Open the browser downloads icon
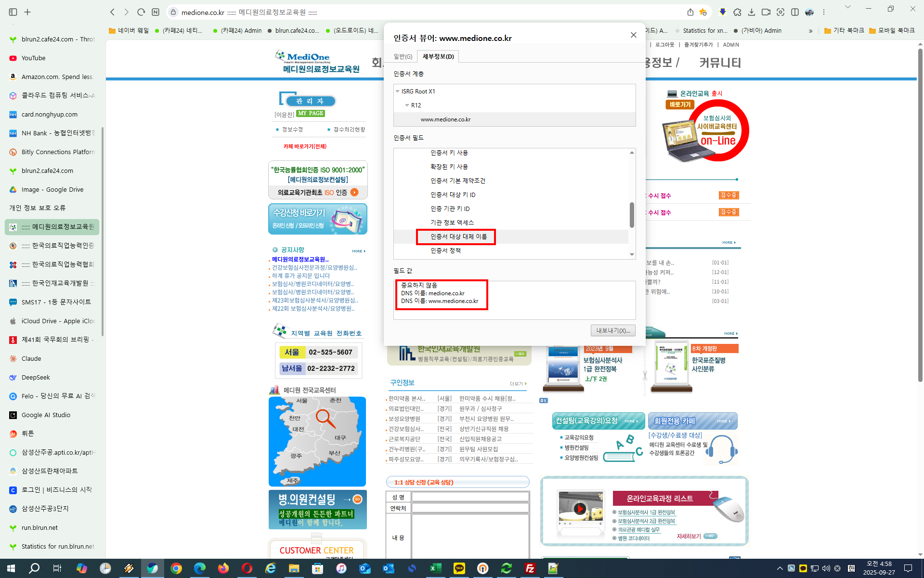The height and width of the screenshot is (578, 924). point(751,12)
